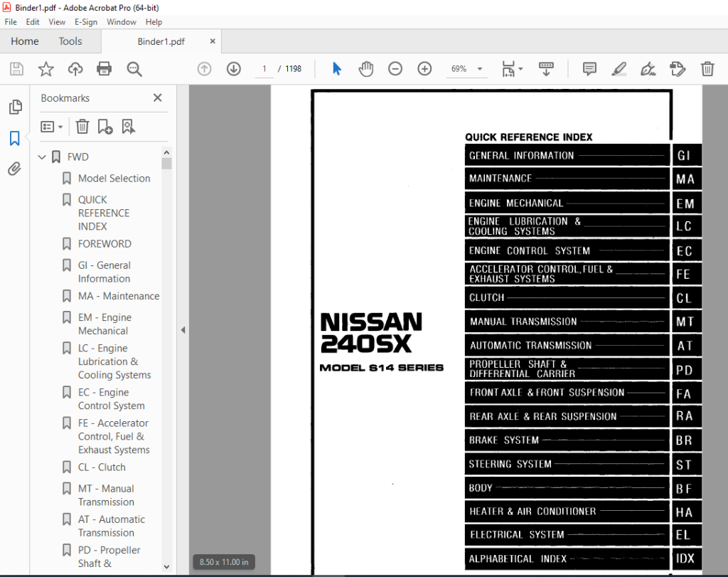The image size is (728, 577).
Task: Click the Save file icon
Action: click(x=17, y=69)
